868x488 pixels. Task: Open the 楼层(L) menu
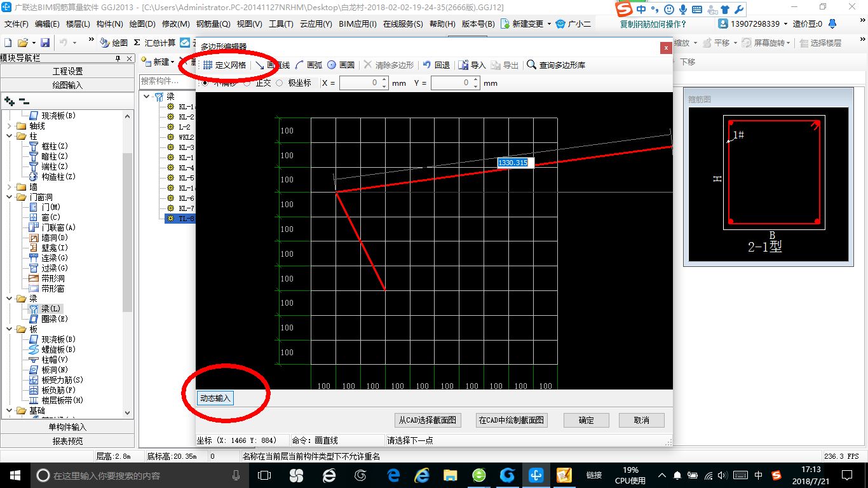pyautogui.click(x=78, y=24)
